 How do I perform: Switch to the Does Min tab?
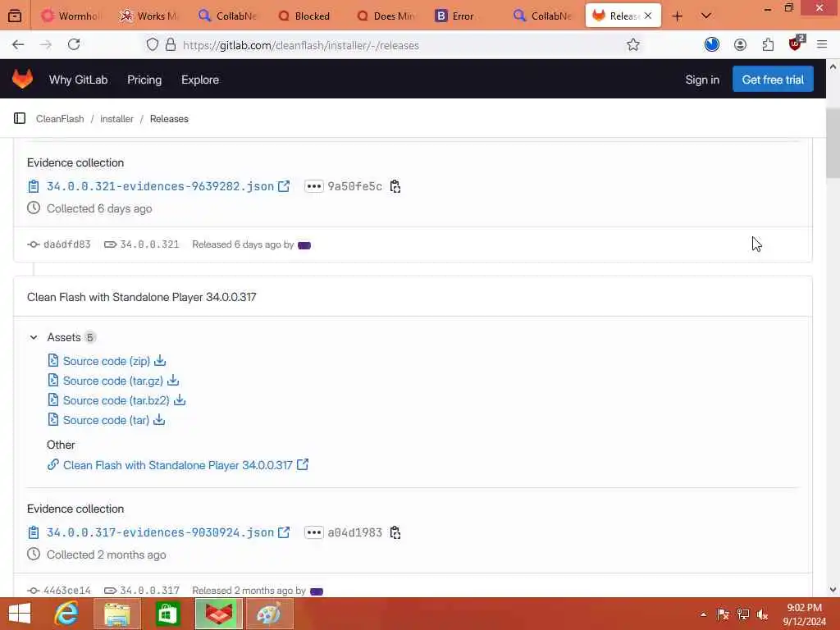tap(386, 16)
